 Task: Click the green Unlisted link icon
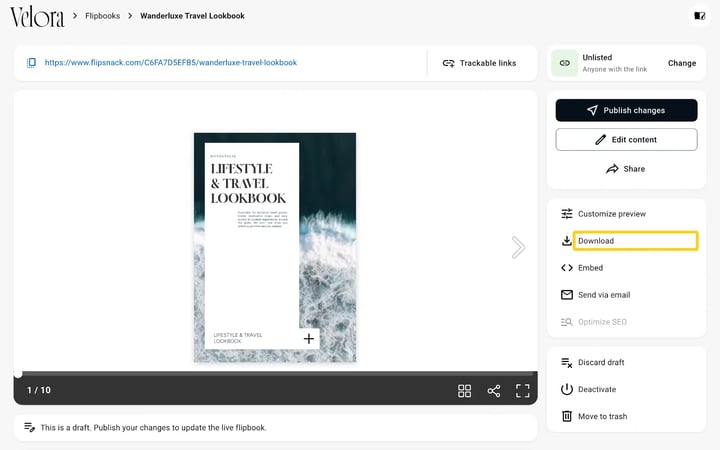coord(565,63)
